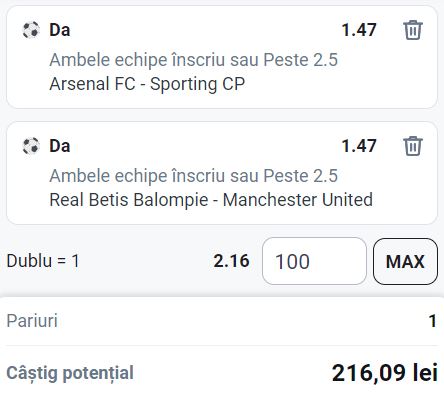Select the second 'Da' selection label
This screenshot has width=444, height=395.
[60, 146]
